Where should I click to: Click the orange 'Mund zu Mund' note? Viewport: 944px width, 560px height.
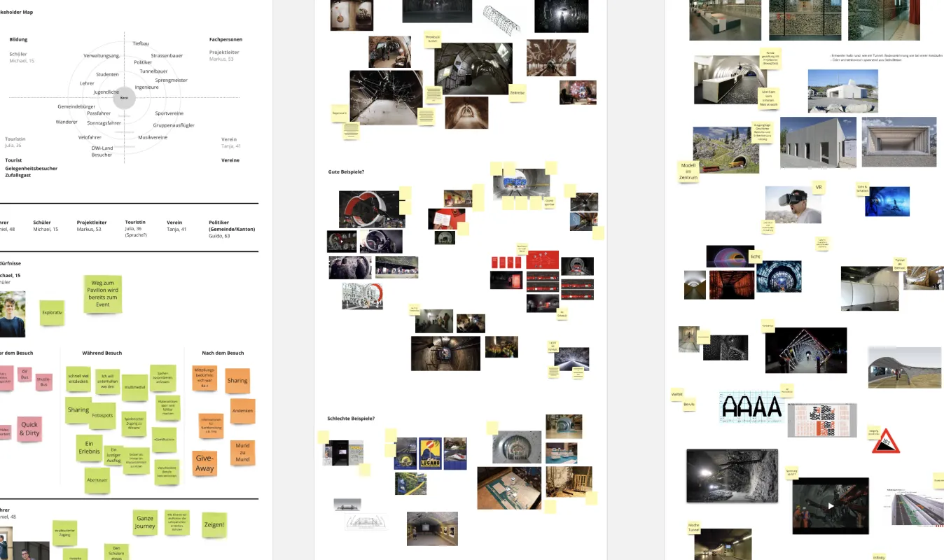[x=242, y=453]
